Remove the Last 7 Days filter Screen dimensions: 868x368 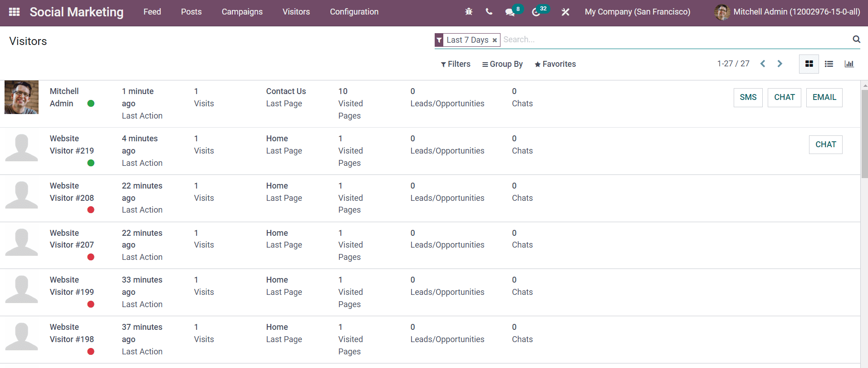[495, 40]
